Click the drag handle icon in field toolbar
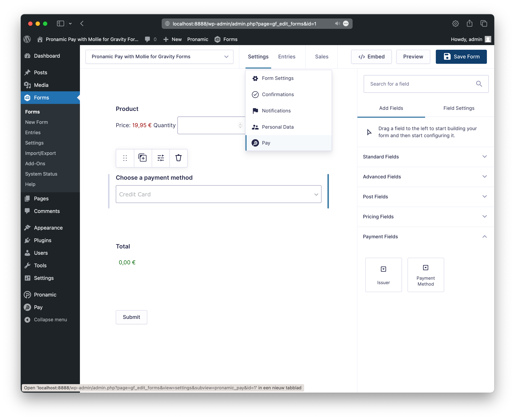This screenshot has height=420, width=515. (125, 158)
